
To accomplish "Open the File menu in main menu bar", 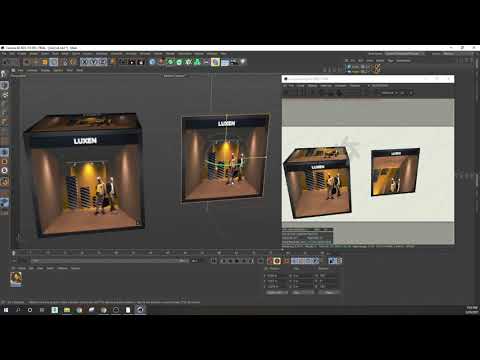I will pos(4,54).
